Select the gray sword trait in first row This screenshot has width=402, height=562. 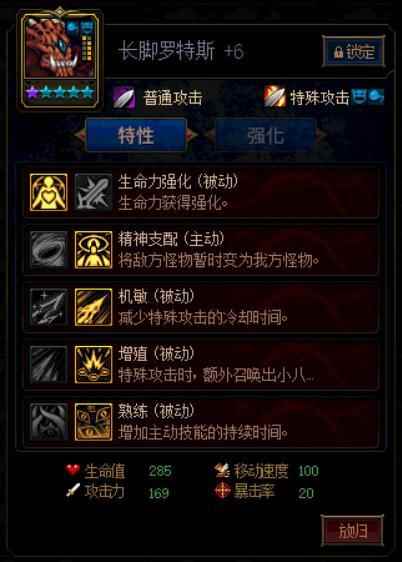tap(93, 192)
